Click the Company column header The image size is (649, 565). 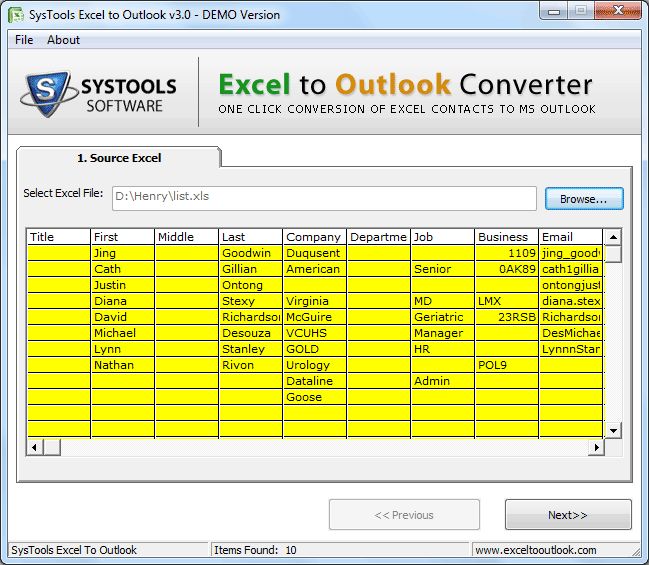pos(315,237)
